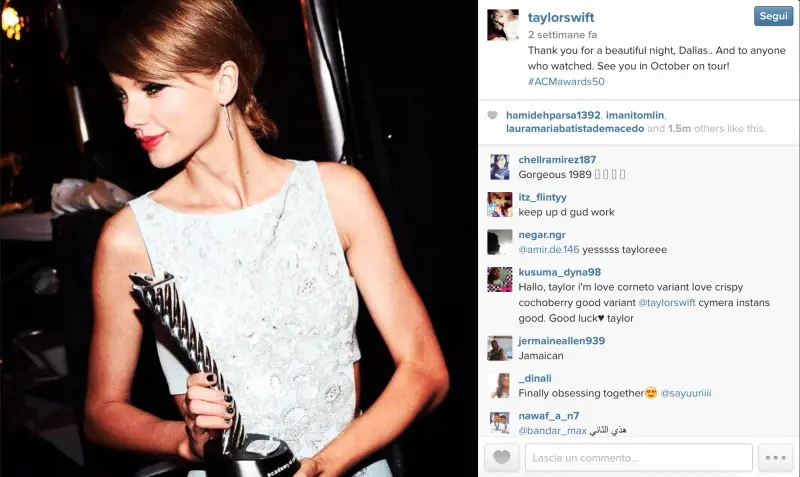The image size is (800, 477).
Task: Open the taylorswift username link
Action: pyautogui.click(x=561, y=18)
